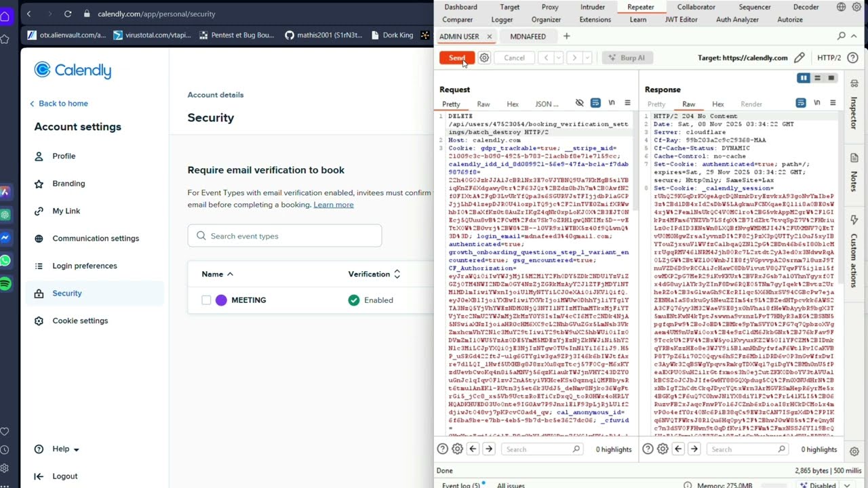
Task: Select the Hex view in Response panel
Action: [718, 104]
